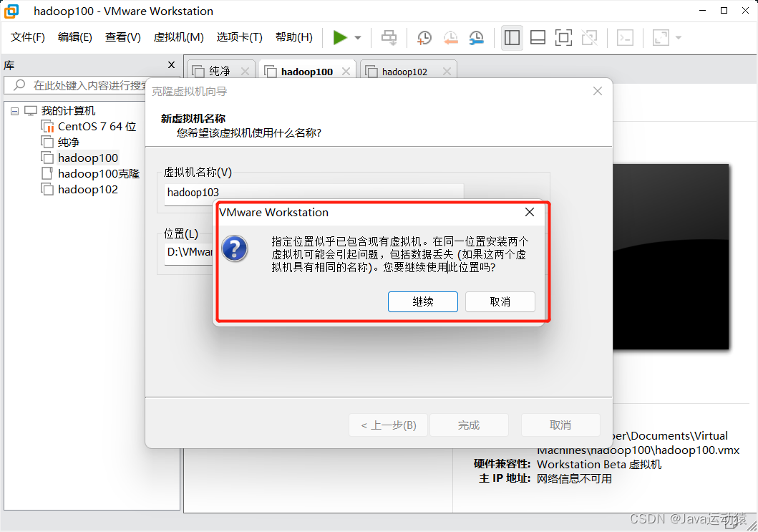The image size is (758, 532).
Task: Click the 虚拟机名称 field containing hadoop103
Action: pos(314,193)
